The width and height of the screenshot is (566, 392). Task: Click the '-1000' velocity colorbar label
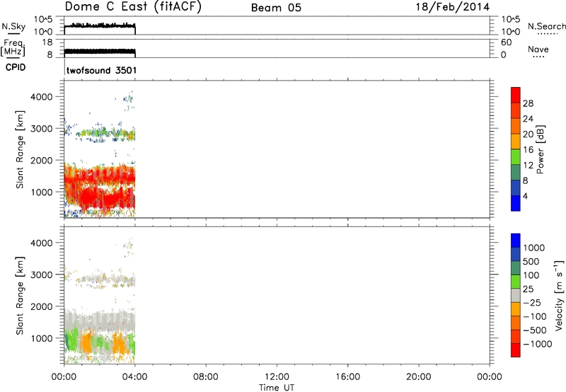(538, 344)
